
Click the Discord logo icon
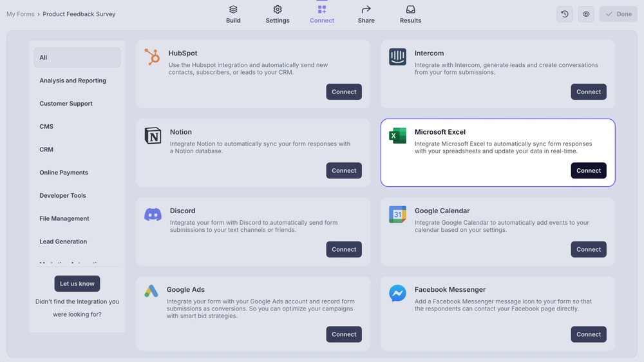coord(153,214)
